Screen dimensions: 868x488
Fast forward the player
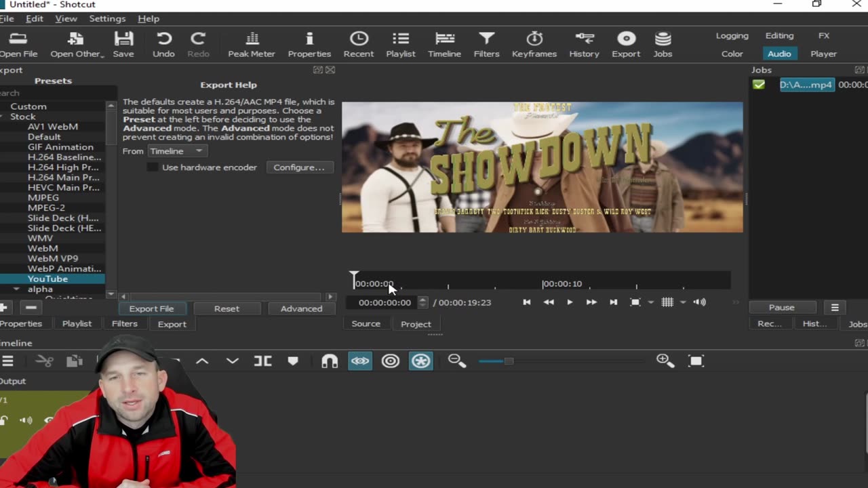591,302
